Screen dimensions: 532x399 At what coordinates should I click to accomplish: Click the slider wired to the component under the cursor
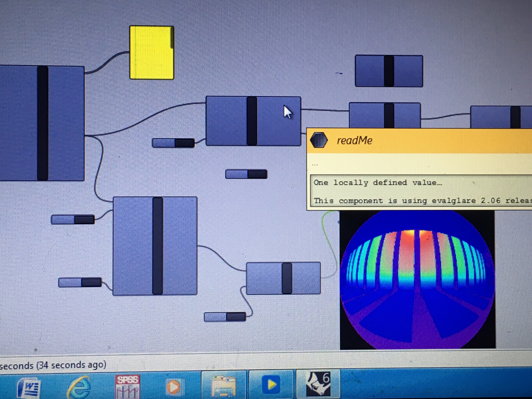click(x=173, y=143)
